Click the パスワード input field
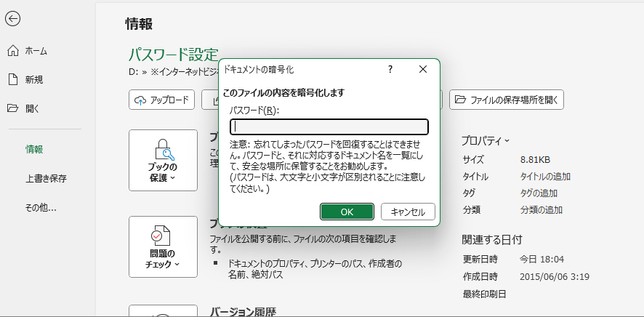 pyautogui.click(x=329, y=127)
